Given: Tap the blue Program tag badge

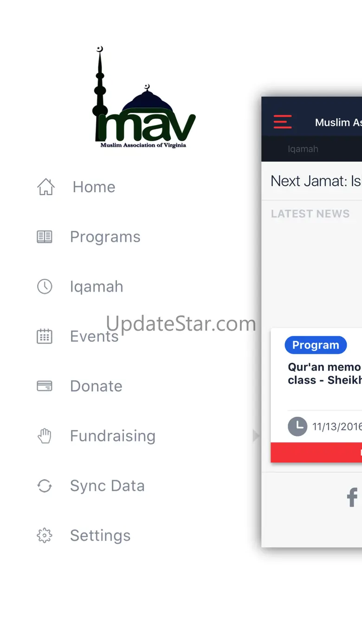Looking at the screenshot, I should [316, 345].
